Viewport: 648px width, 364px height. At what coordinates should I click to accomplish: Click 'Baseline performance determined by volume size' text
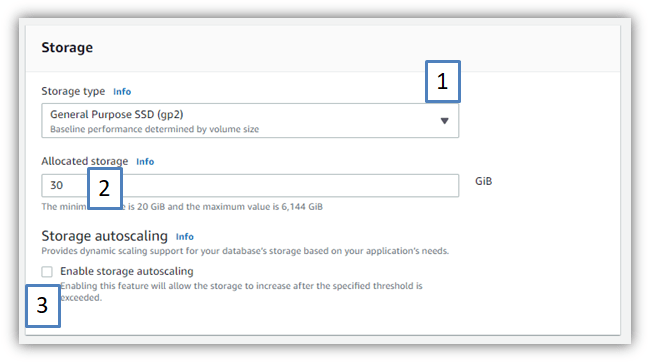pos(155,129)
